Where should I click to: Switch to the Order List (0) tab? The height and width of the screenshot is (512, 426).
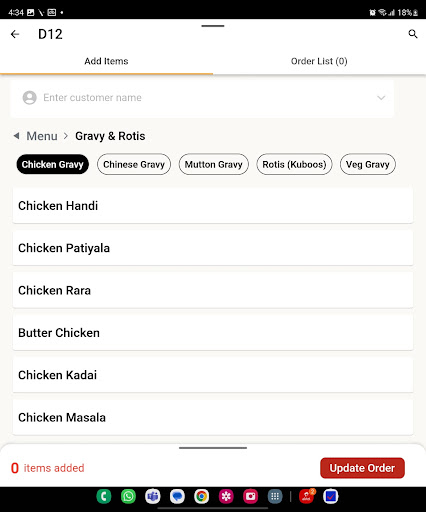click(319, 61)
